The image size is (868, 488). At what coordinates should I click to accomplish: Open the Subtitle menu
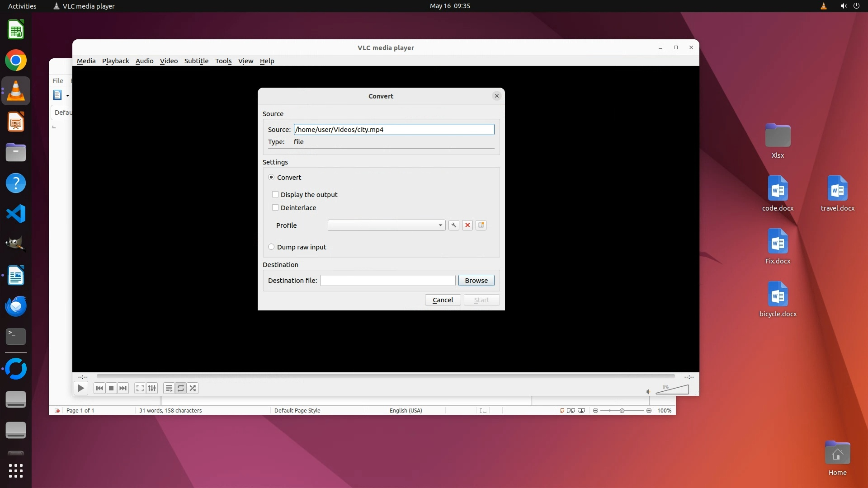pos(196,61)
